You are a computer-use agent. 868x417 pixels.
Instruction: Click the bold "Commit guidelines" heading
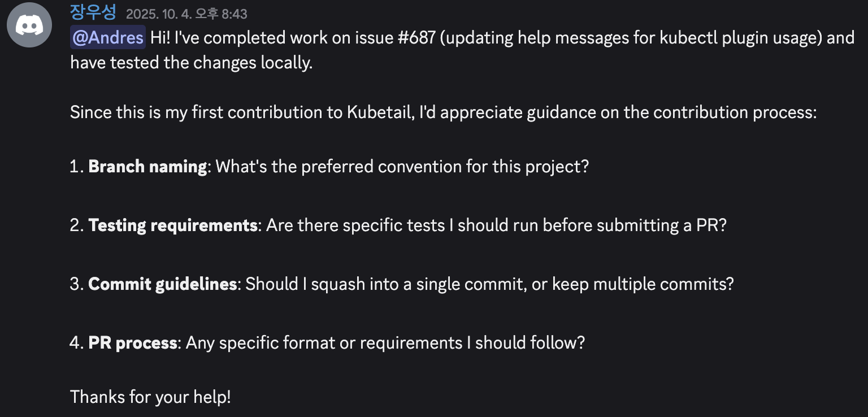click(x=163, y=284)
